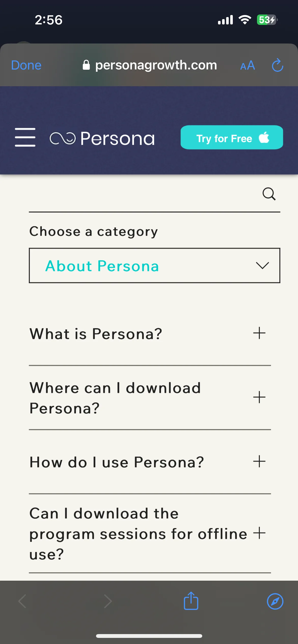Open the About Persona category dropdown
298x644 pixels.
coord(155,266)
